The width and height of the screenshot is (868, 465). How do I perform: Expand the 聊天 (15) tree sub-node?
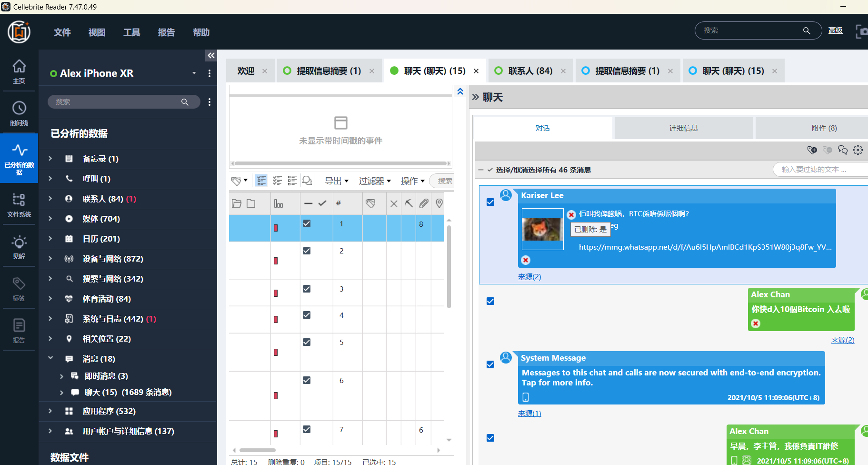point(61,393)
